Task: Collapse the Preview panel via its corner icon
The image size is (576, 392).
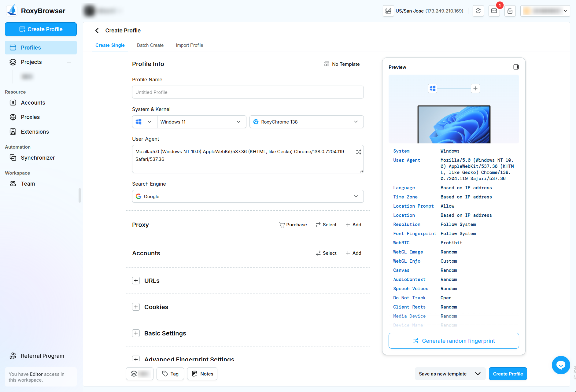Action: (x=516, y=67)
